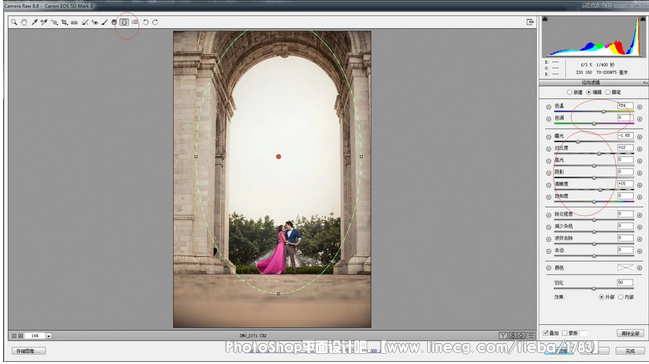Toggle highlight clipping warning on histogram

(x=643, y=19)
